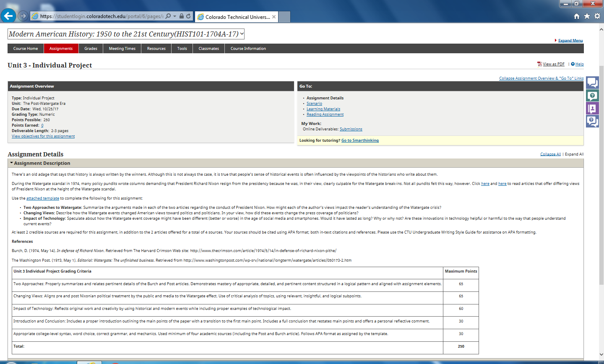Click inside the URL address field
The height and width of the screenshot is (364, 604).
pyautogui.click(x=101, y=16)
